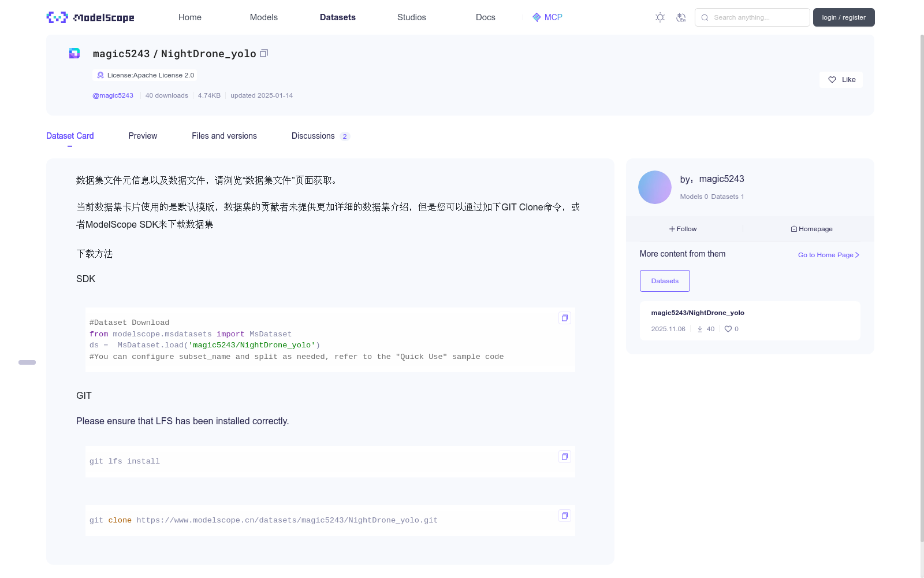The width and height of the screenshot is (924, 578).
Task: Click the git clone URL text
Action: tap(287, 520)
